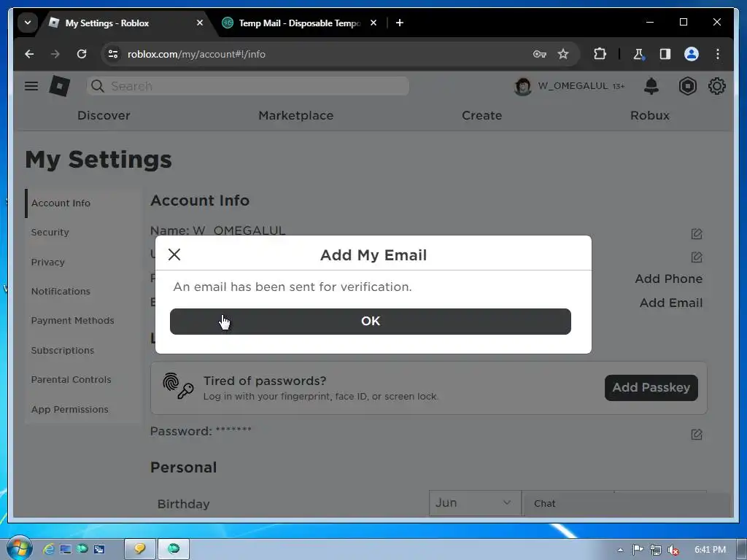View site information icon in address bar
Viewport: 747px width, 560px height.
click(x=113, y=54)
